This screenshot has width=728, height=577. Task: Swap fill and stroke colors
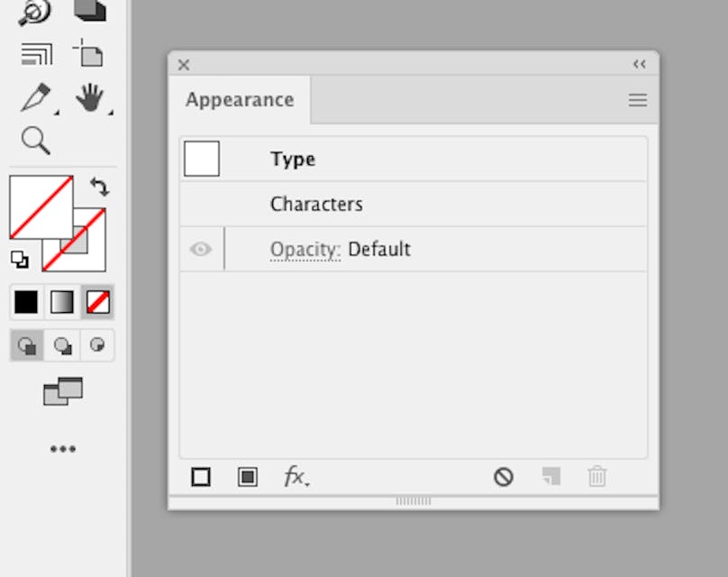pos(101,185)
